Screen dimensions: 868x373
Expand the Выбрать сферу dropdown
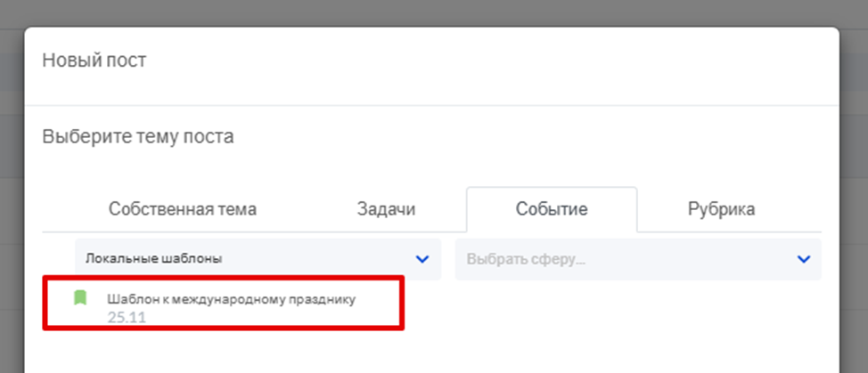[x=638, y=259]
